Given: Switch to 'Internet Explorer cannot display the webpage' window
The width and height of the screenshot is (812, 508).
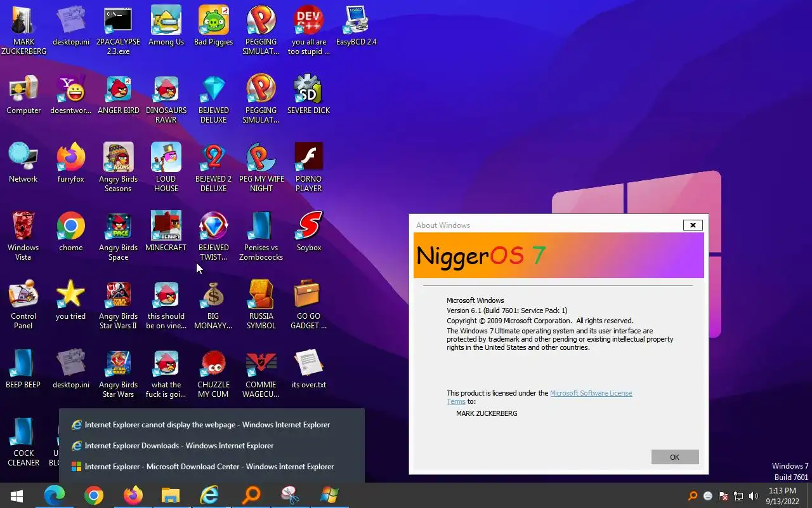Looking at the screenshot, I should pos(212,425).
